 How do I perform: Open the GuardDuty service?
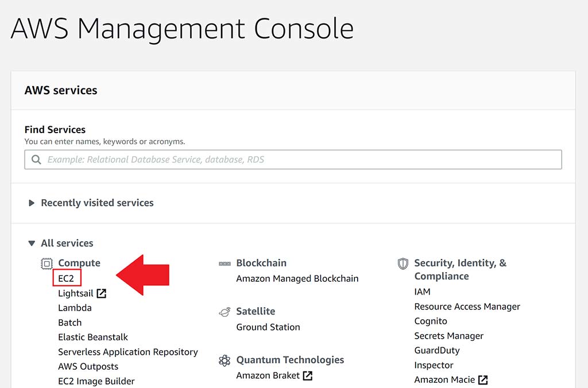pyautogui.click(x=437, y=351)
